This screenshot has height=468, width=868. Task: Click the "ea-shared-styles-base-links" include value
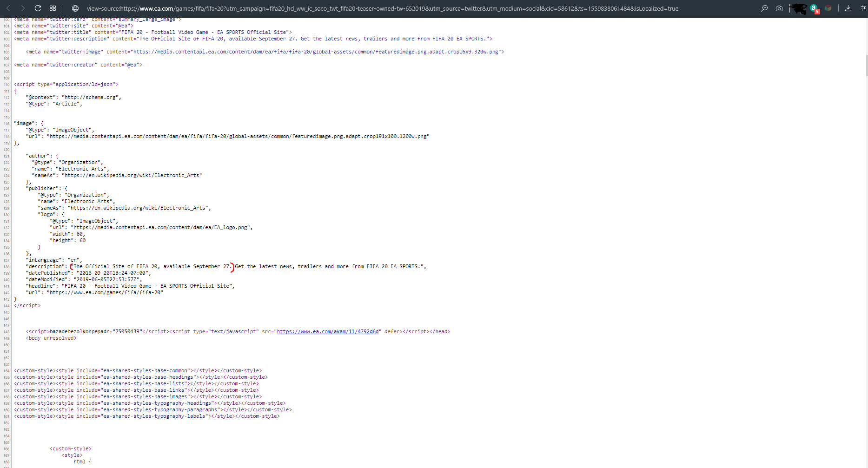144,390
